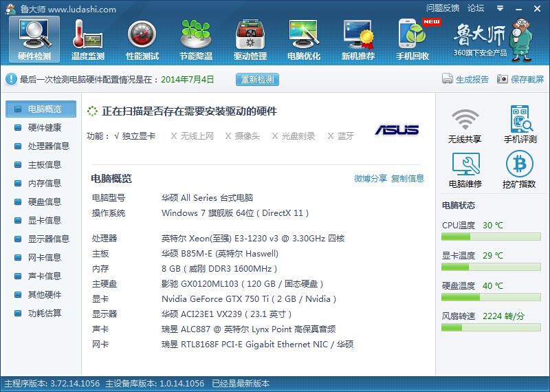Open the 挖矿指数 bitcoin mining index
The image size is (550, 392).
519,169
